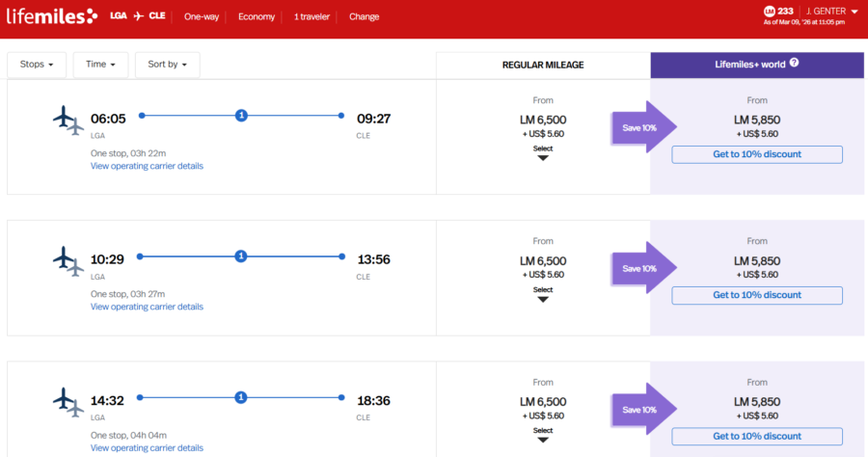Click the LM 6,500 price on the 10:29 flight
Image resolution: width=868 pixels, height=457 pixels.
[542, 260]
